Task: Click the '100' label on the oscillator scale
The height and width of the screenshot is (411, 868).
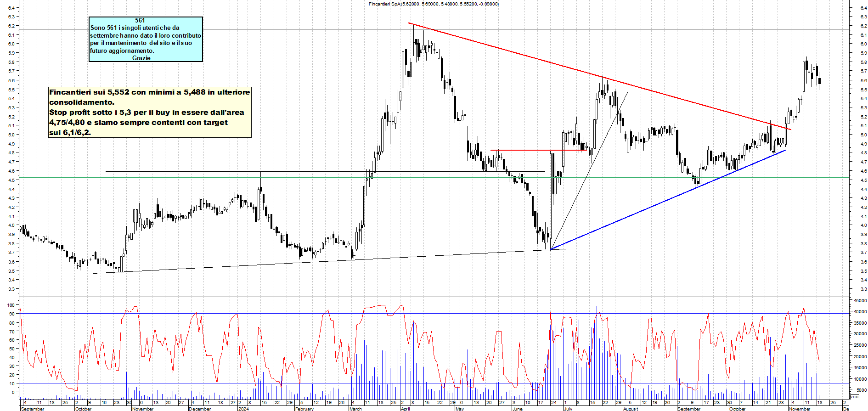Action: [x=11, y=305]
